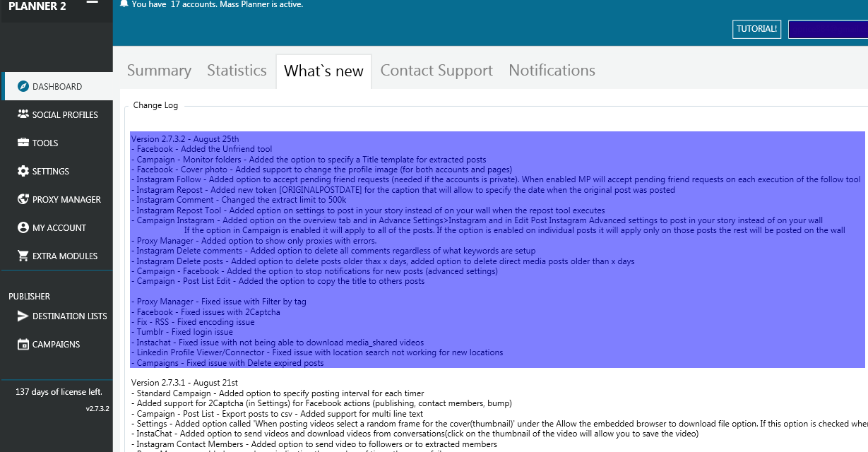Open the Statistics tab
868x452 pixels.
[236, 70]
